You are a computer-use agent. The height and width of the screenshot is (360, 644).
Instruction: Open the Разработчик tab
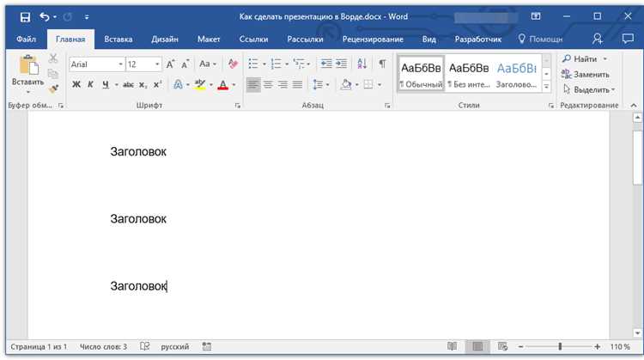tap(477, 39)
